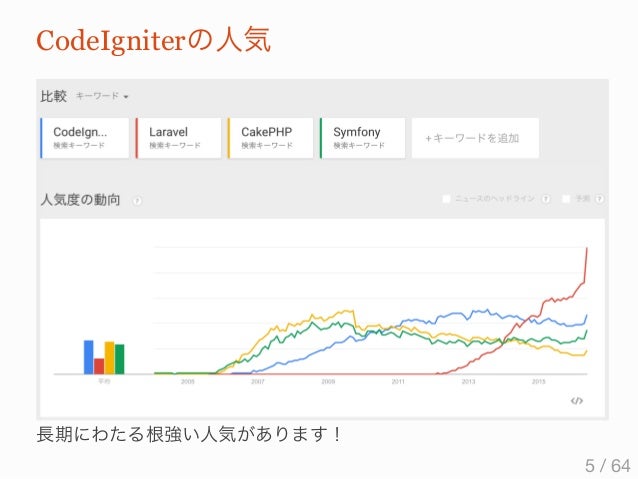Click the 2013 label on timeline axis
The width and height of the screenshot is (638, 479).
click(x=468, y=381)
